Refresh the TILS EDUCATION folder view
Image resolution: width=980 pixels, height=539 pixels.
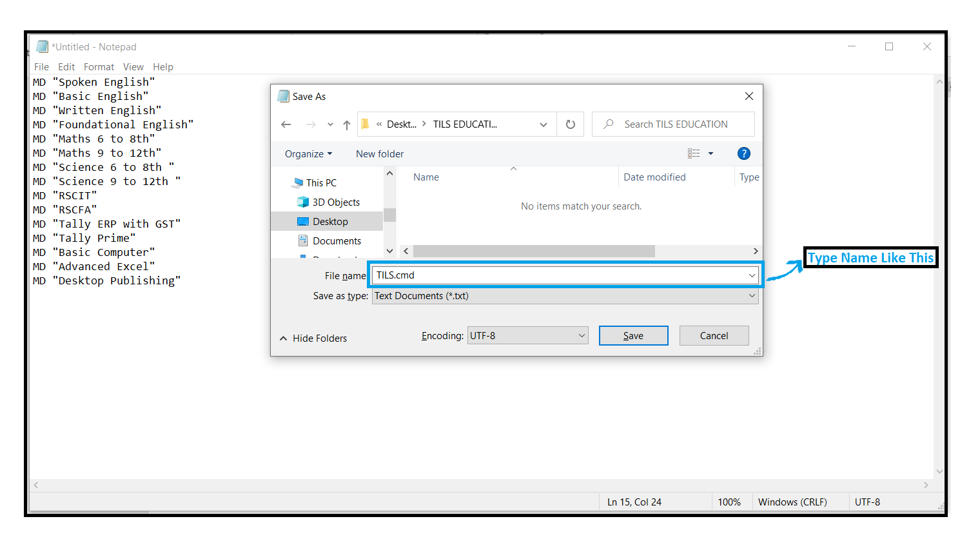pyautogui.click(x=571, y=124)
